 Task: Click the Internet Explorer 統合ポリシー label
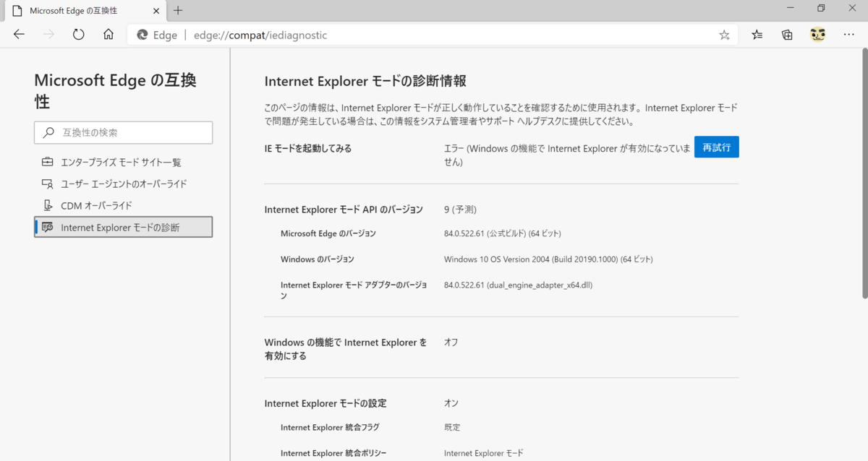click(333, 453)
